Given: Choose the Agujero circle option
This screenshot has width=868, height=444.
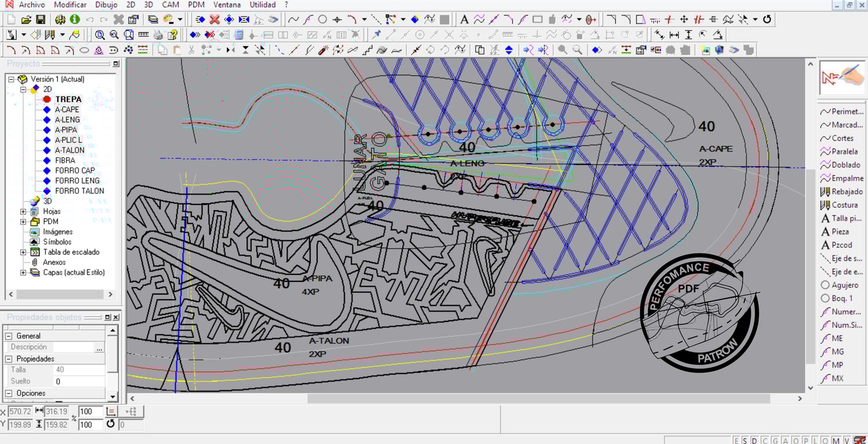Looking at the screenshot, I should (x=844, y=285).
